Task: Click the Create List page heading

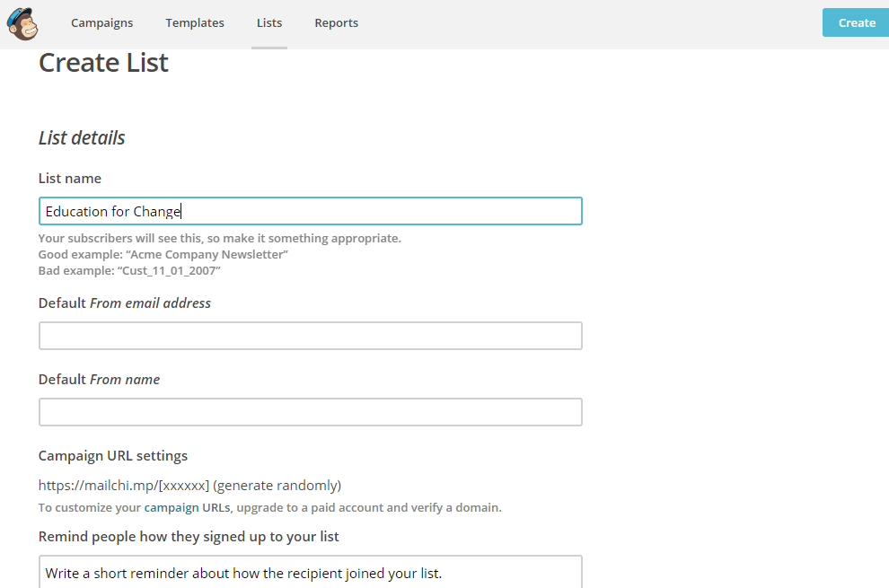Action: 102,63
